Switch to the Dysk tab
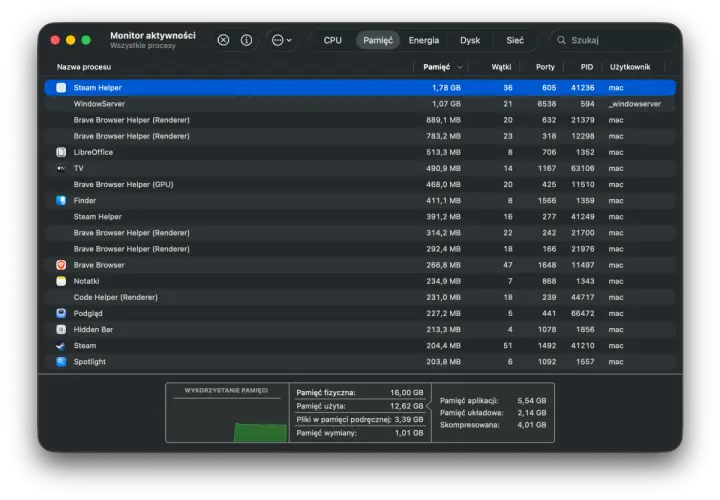This screenshot has width=720, height=500. 470,40
